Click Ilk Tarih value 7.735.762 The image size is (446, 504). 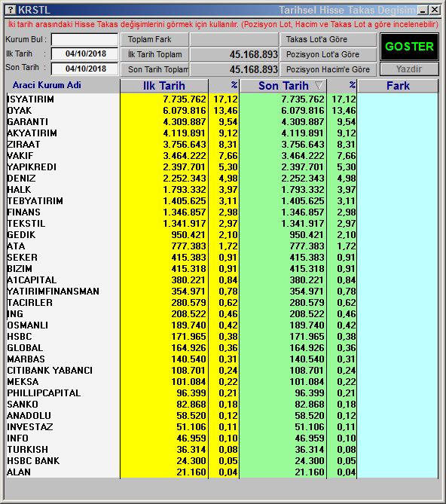coord(185,99)
